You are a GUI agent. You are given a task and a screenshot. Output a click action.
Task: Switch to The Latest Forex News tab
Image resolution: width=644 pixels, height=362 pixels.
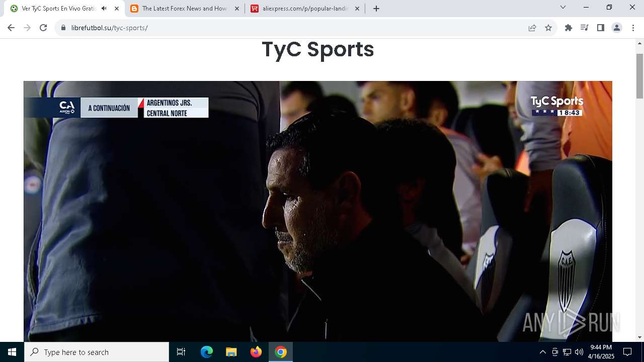[x=184, y=9]
